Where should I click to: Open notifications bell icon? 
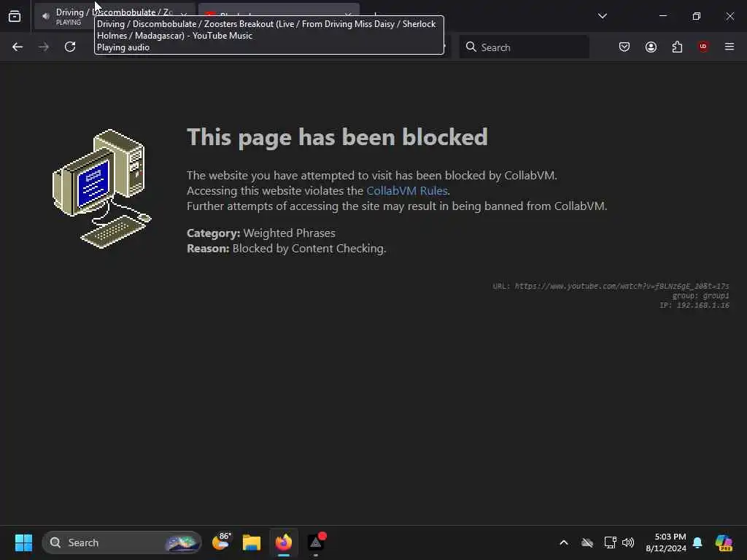pyautogui.click(x=697, y=542)
